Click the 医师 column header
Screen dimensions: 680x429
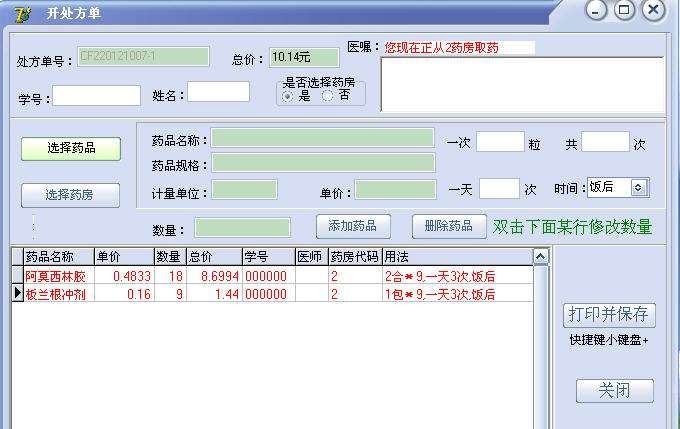pyautogui.click(x=311, y=257)
